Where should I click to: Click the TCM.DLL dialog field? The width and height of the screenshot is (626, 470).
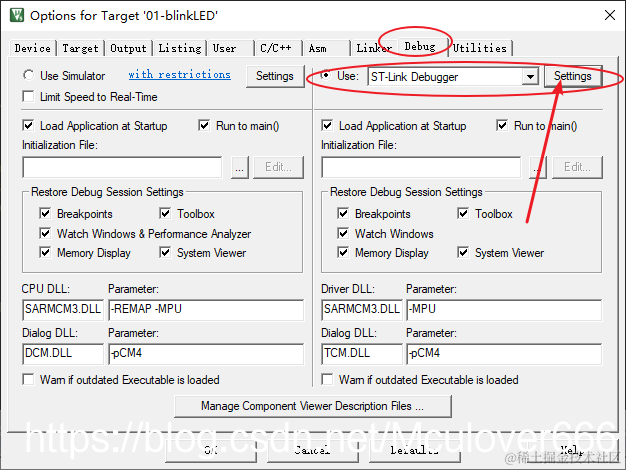pos(362,354)
